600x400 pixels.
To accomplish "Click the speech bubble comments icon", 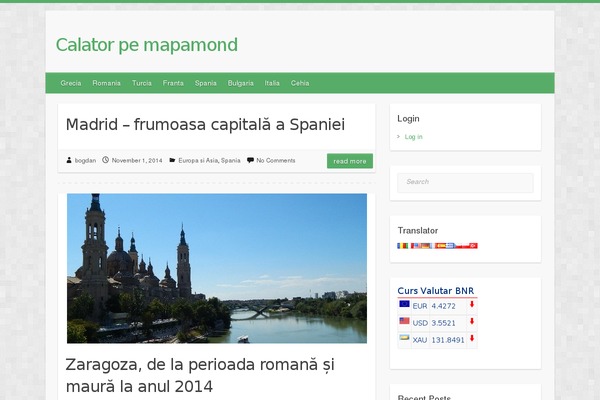I will (x=250, y=160).
